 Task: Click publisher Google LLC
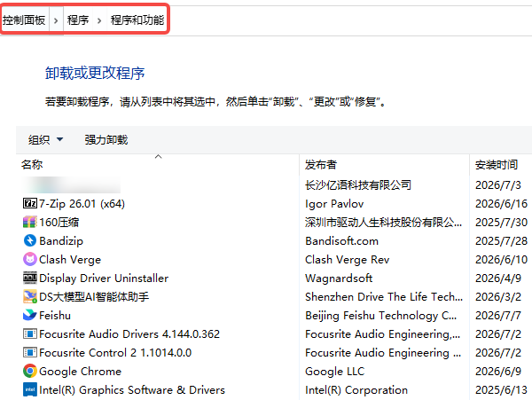[334, 371]
